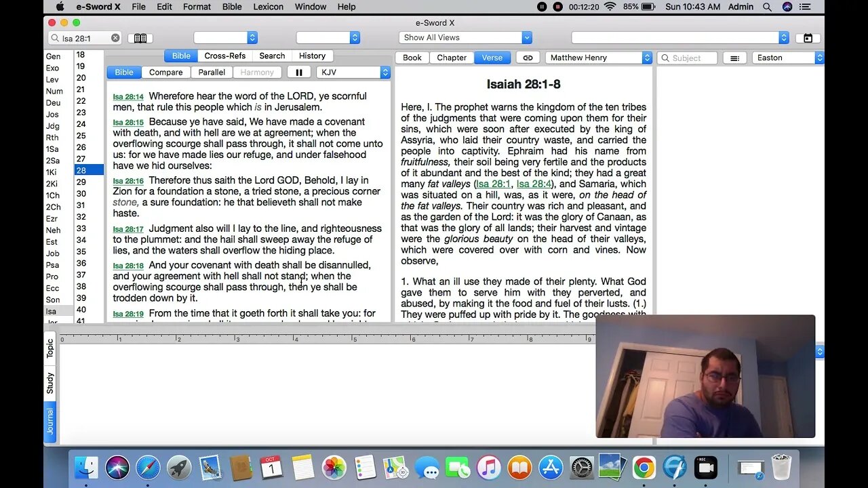Click the link chain icon beside Verse

528,58
